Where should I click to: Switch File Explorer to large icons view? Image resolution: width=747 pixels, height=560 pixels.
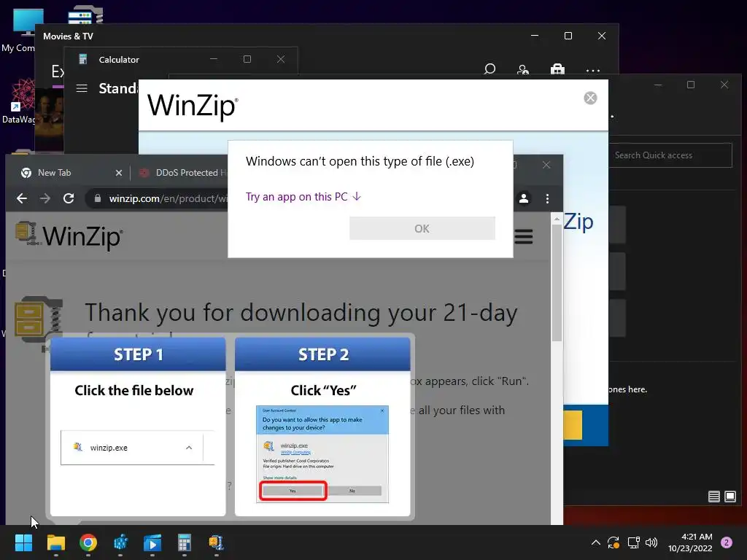(729, 497)
